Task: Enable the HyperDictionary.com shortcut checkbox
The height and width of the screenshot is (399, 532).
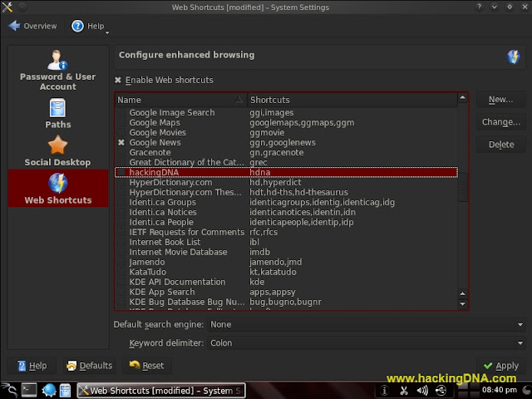Action: [121, 182]
